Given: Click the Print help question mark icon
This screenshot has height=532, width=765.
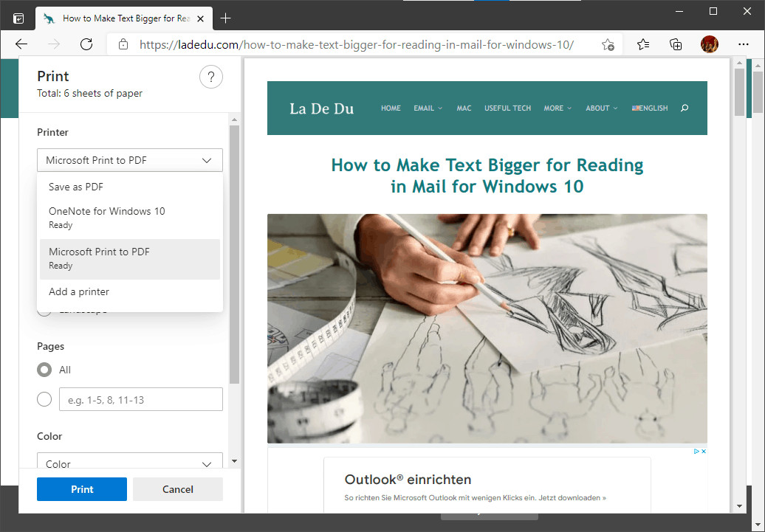Looking at the screenshot, I should coord(211,77).
